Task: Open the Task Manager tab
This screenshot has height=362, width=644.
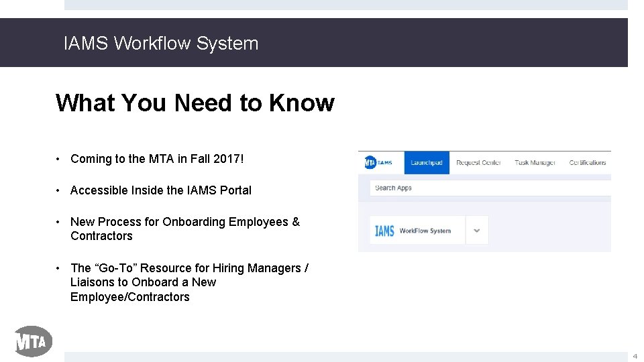Action: [535, 162]
